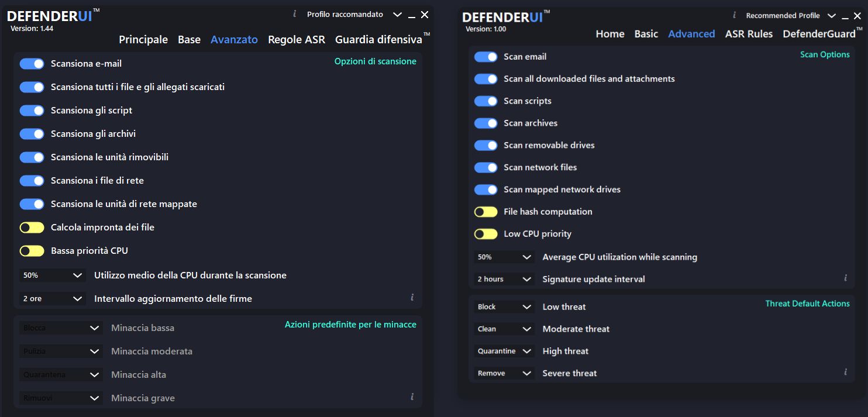The width and height of the screenshot is (868, 417).
Task: Click info icon on Minaccia grave row
Action: click(412, 397)
